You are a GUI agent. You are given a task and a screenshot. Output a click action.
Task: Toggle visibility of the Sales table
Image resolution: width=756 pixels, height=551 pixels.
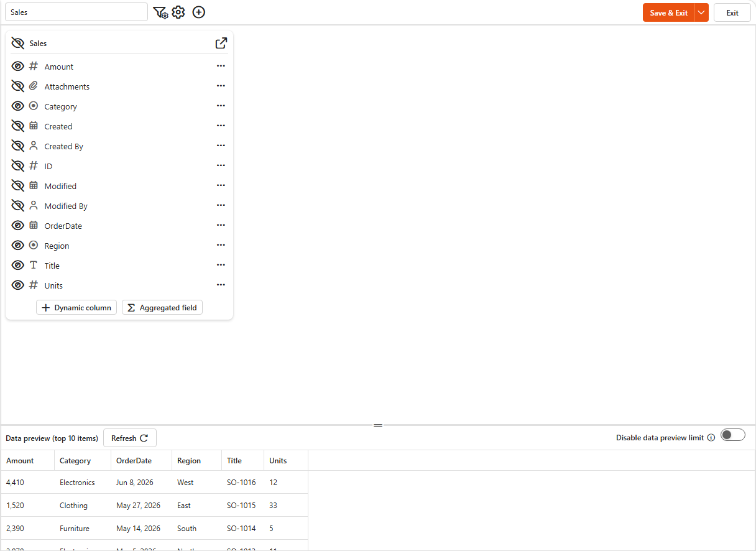tap(18, 44)
